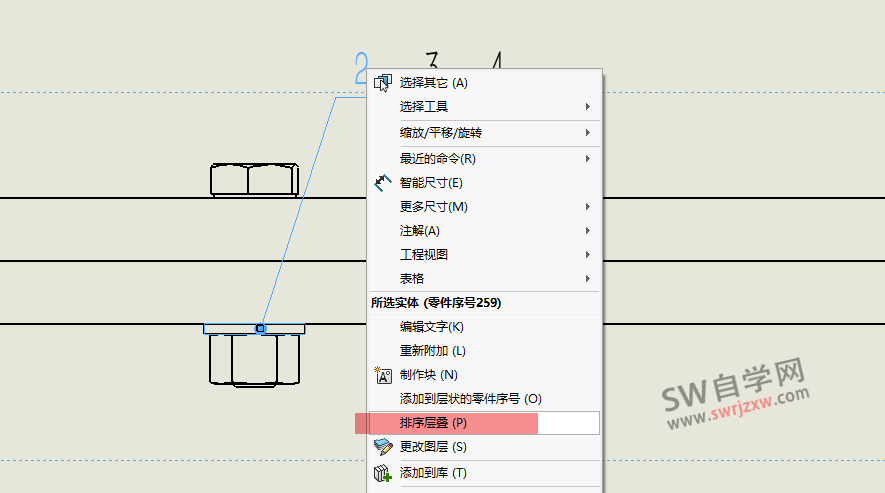Click the blue leader attachment handle
This screenshot has height=493, width=885.
pos(260,328)
